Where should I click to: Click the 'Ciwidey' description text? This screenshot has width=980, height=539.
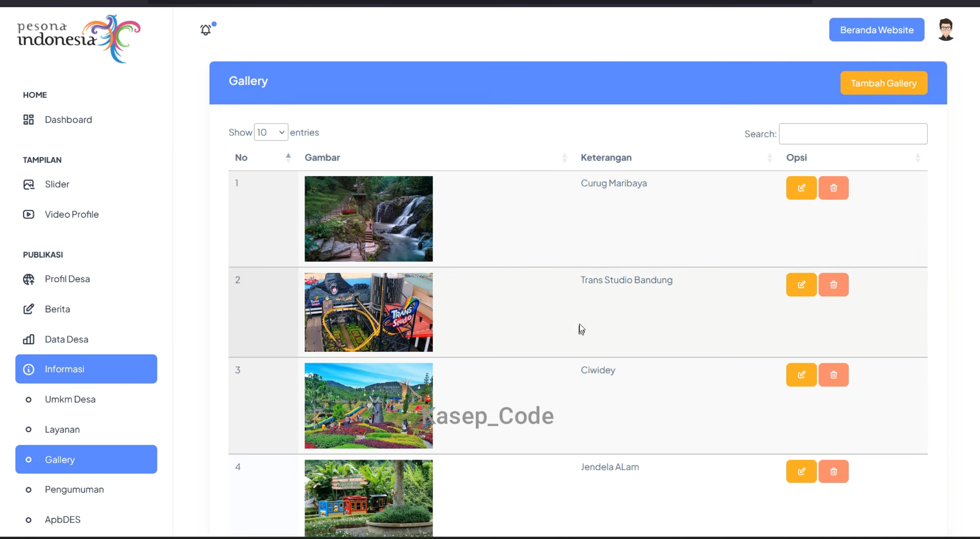598,370
